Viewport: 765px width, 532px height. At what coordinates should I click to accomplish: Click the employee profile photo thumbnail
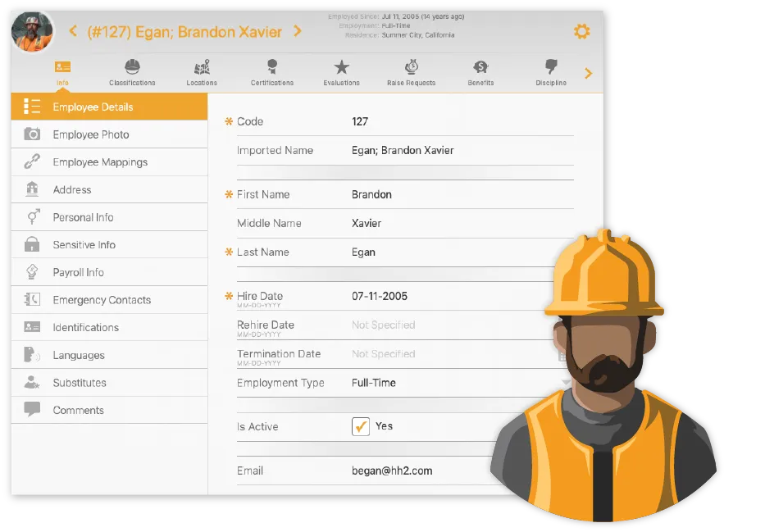coord(32,31)
